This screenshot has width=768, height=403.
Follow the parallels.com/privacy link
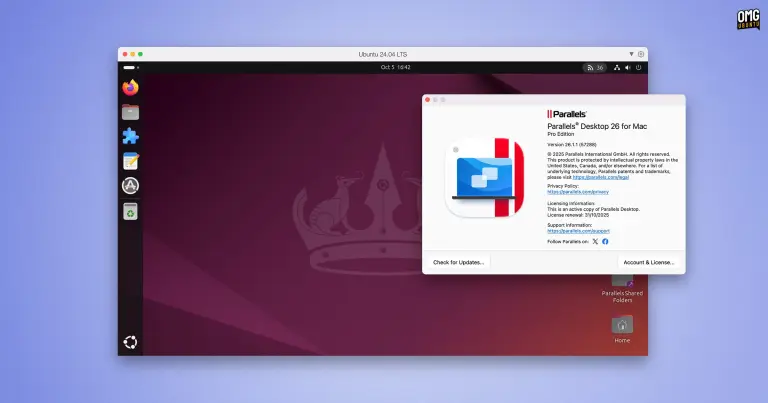pyautogui.click(x=578, y=192)
